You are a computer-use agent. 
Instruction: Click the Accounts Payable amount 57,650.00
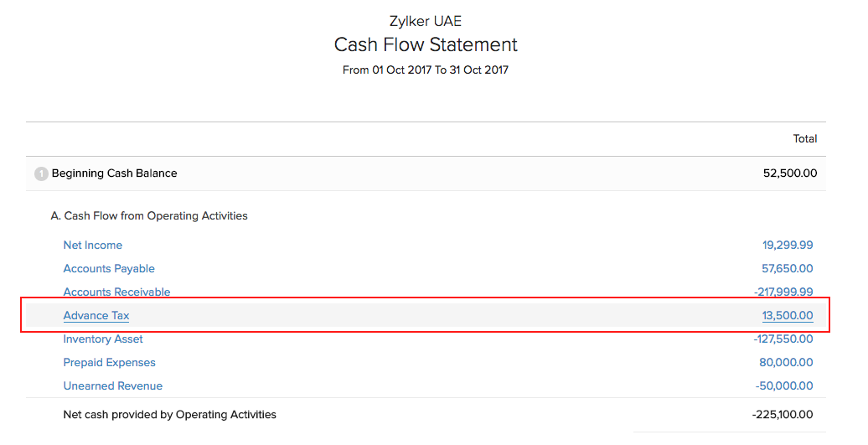(x=788, y=269)
